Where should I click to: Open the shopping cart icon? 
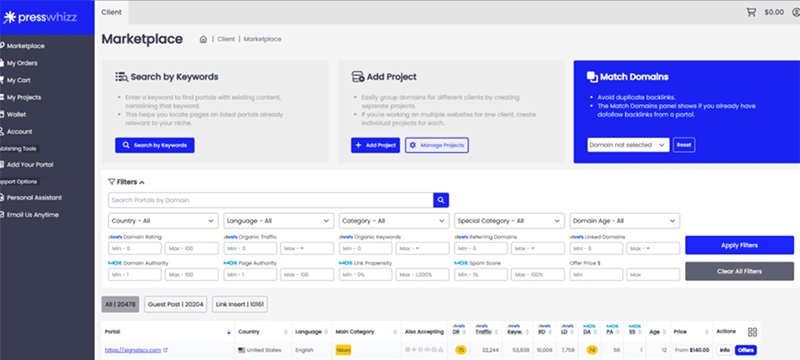(751, 12)
